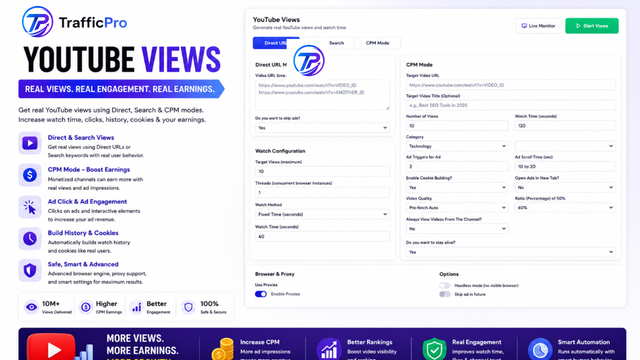The width and height of the screenshot is (640, 360).
Task: Click the Target Video Title (Optional) field
Action: [x=511, y=105]
